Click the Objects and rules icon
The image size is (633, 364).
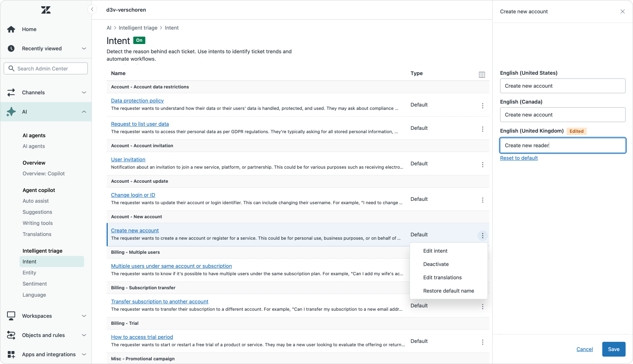coord(11,335)
